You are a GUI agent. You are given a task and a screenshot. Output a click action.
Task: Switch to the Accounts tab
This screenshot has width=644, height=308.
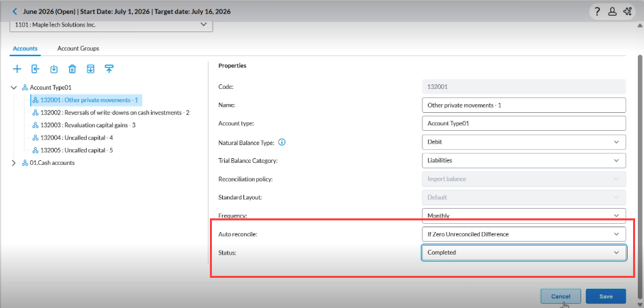click(25, 49)
